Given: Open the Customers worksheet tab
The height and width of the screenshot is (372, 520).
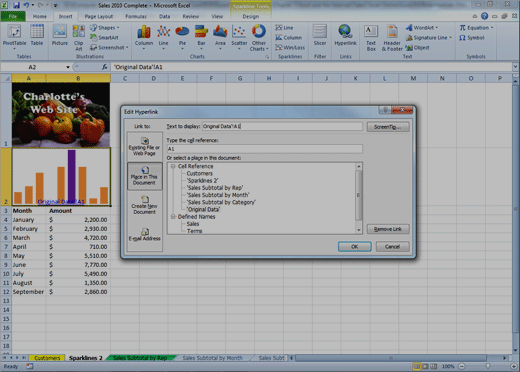Looking at the screenshot, I should [47, 358].
